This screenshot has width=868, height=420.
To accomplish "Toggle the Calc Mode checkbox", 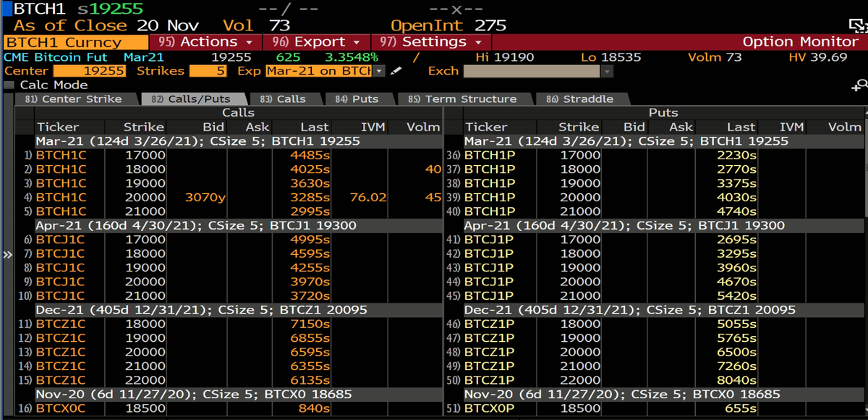I will coord(9,85).
